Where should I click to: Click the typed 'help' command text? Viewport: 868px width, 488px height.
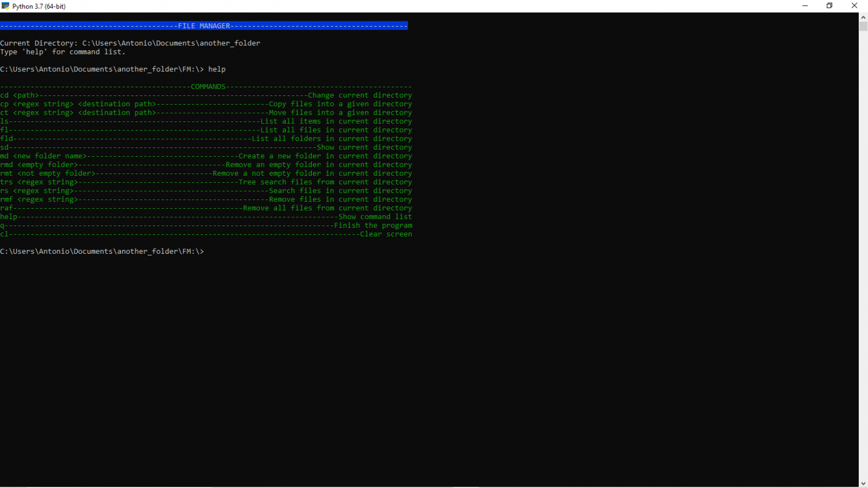coord(217,69)
